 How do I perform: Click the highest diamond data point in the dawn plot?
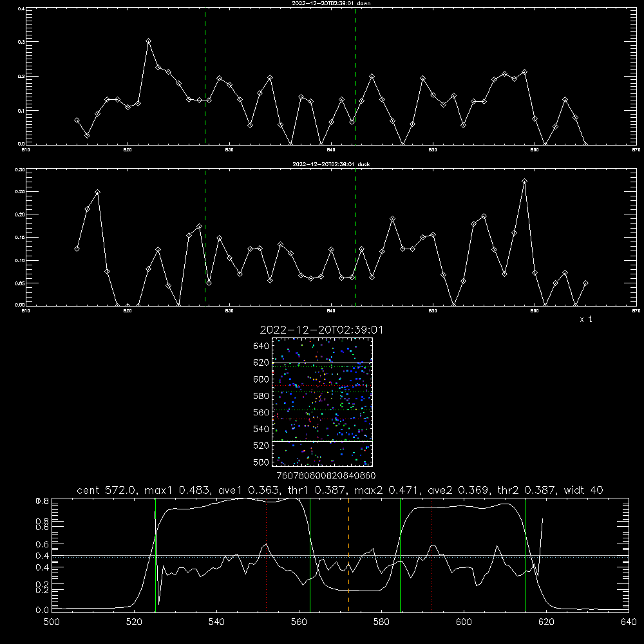pos(148,41)
